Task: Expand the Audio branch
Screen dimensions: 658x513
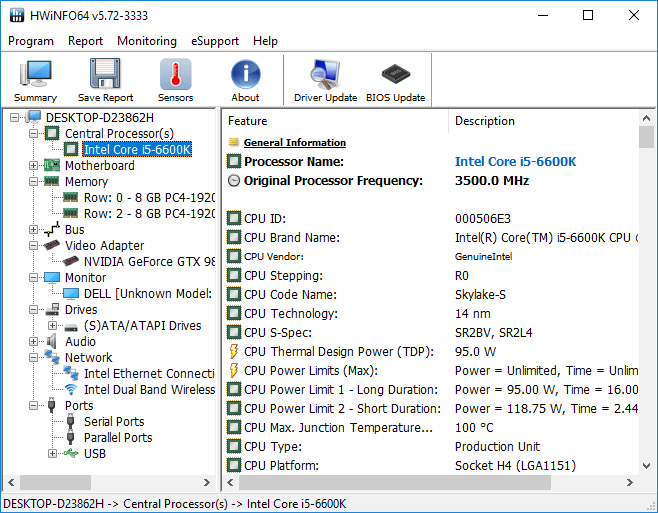Action: 33,341
